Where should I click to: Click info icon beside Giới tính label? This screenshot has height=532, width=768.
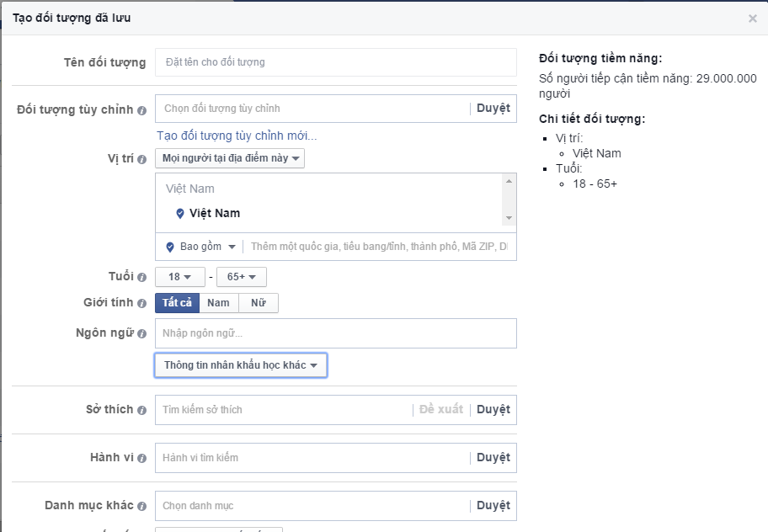[141, 304]
